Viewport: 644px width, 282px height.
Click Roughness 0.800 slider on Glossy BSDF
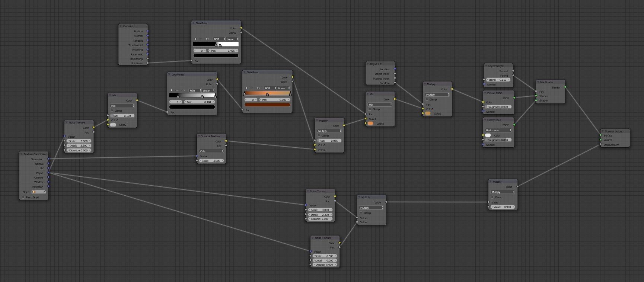click(498, 140)
